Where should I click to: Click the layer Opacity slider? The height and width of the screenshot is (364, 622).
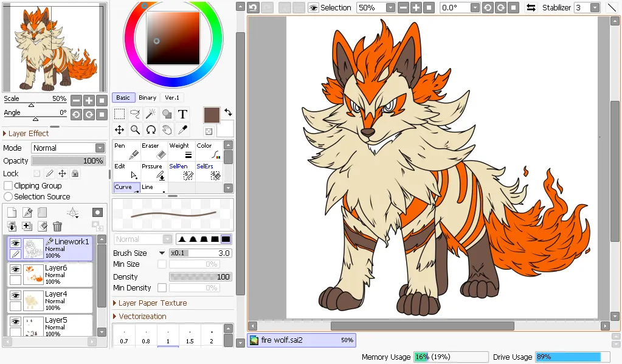pos(68,160)
